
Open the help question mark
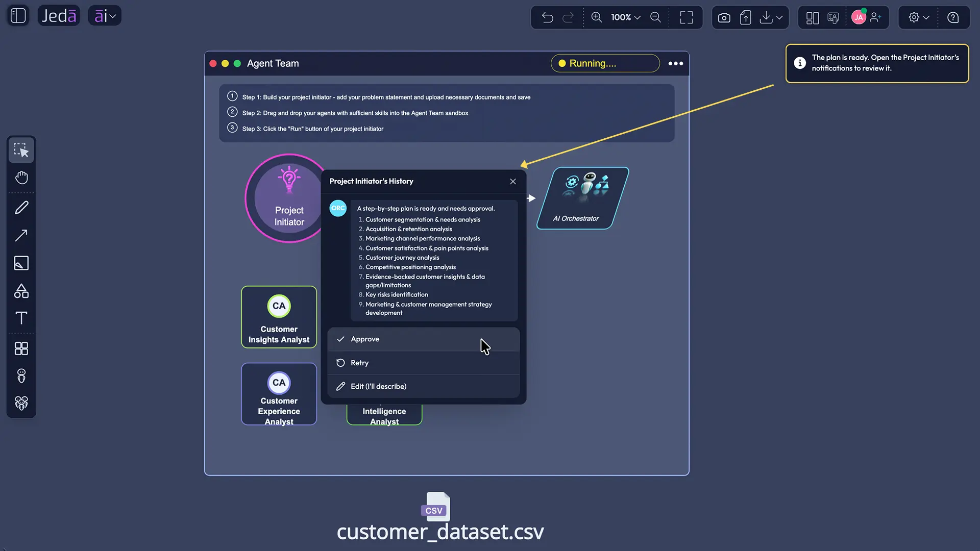click(x=953, y=17)
